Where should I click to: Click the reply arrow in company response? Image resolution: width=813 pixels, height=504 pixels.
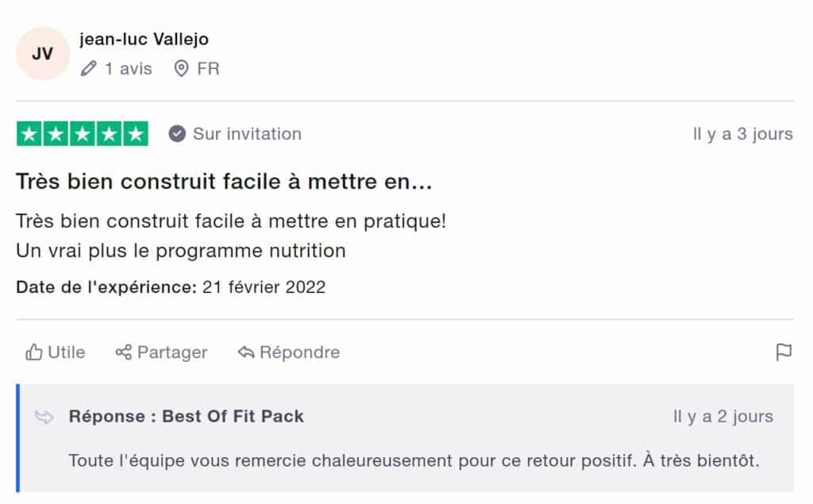[x=44, y=417]
